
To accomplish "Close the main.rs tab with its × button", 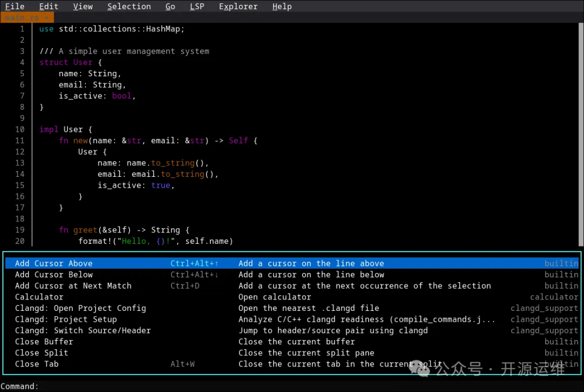I will coord(47,18).
